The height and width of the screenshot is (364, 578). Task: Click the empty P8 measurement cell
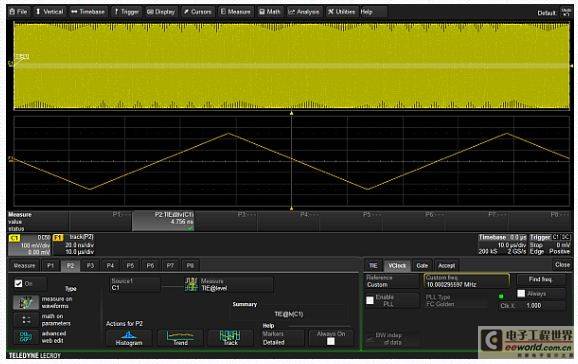click(540, 221)
